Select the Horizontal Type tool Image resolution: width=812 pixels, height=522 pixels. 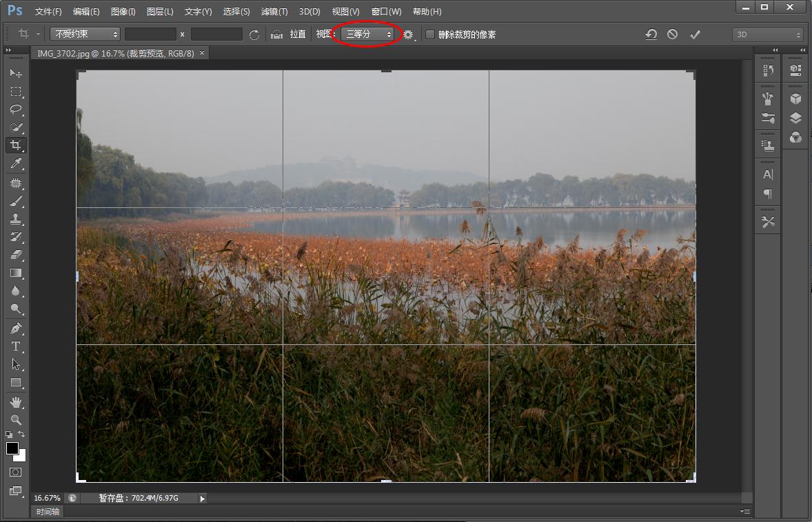[x=16, y=346]
